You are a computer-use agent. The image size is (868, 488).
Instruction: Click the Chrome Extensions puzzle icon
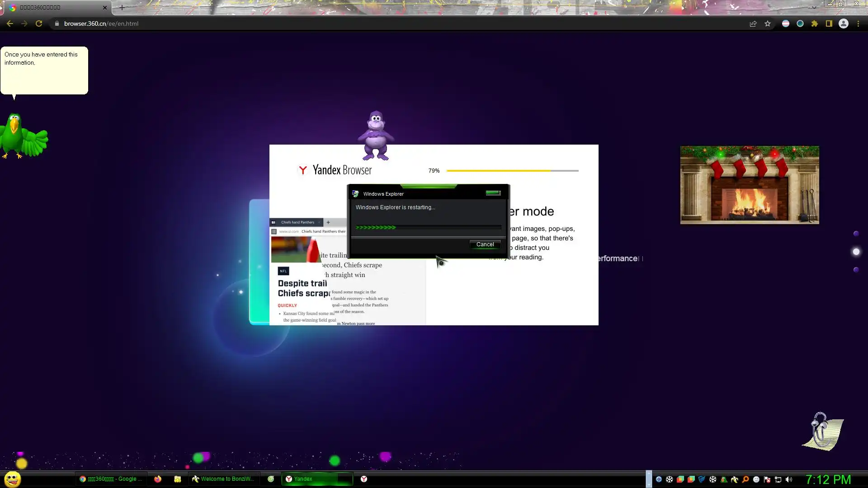coord(815,24)
